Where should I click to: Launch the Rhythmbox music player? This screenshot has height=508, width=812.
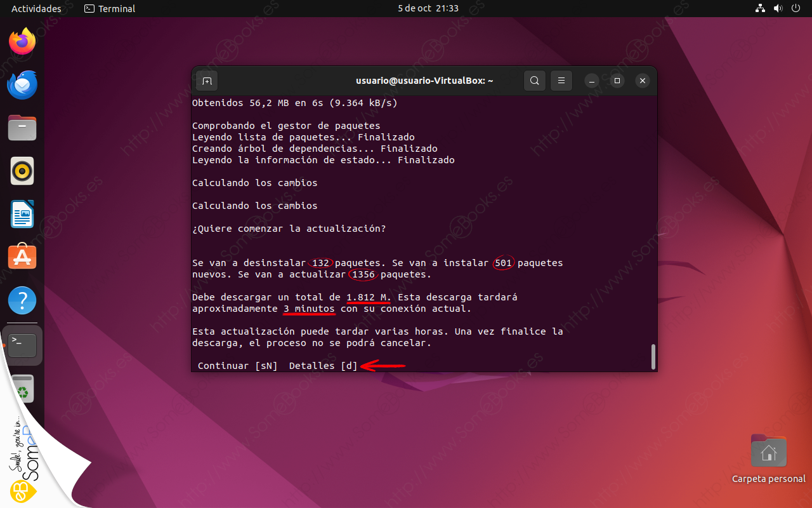[x=22, y=171]
